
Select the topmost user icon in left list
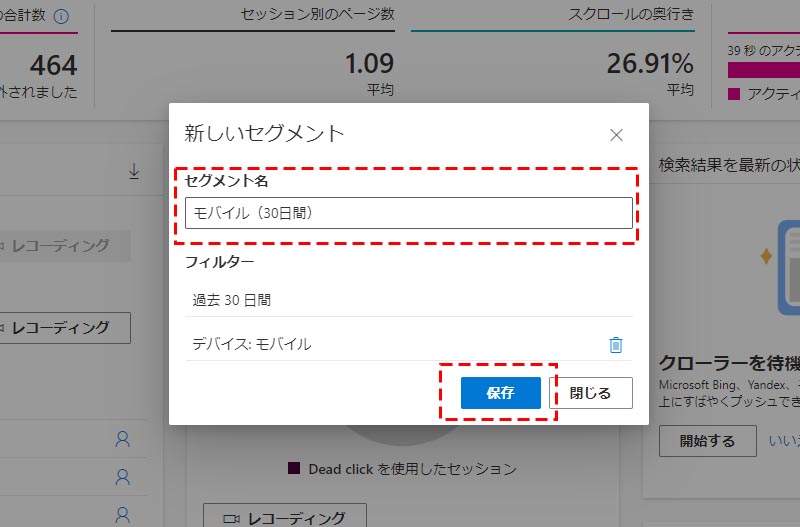[123, 438]
